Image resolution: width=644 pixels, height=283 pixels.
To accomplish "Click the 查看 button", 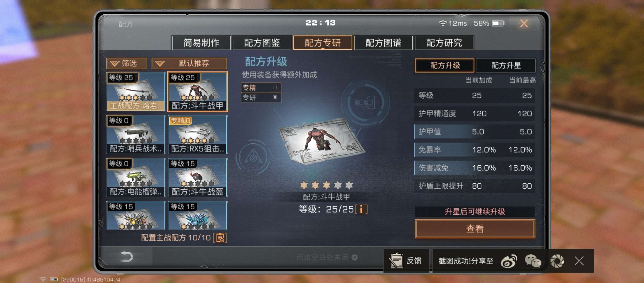I will pyautogui.click(x=475, y=229).
